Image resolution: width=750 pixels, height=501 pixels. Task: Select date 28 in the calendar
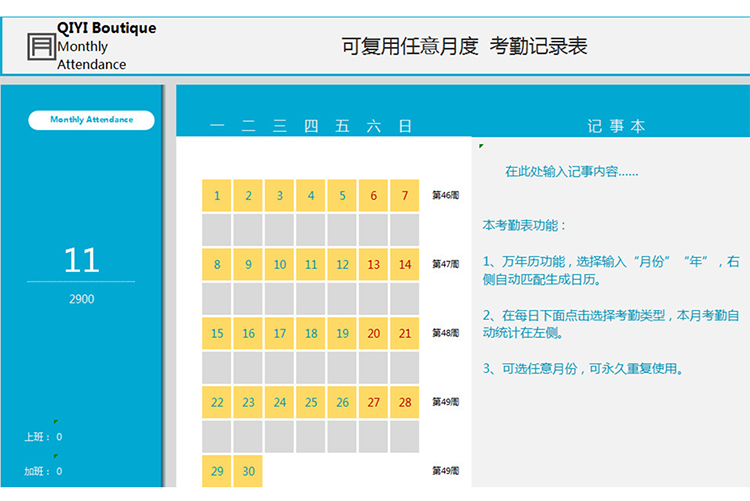tap(404, 402)
